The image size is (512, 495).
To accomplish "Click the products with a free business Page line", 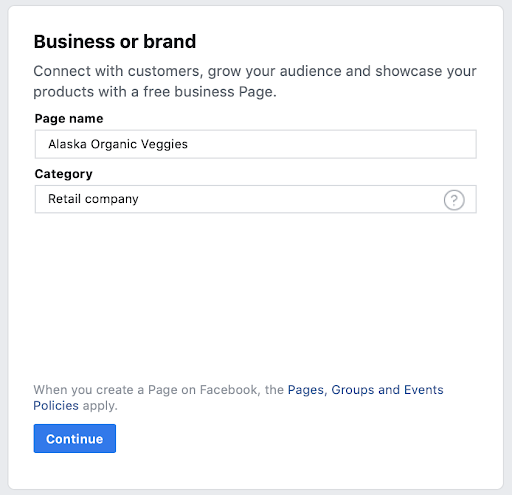I will 155,92.
